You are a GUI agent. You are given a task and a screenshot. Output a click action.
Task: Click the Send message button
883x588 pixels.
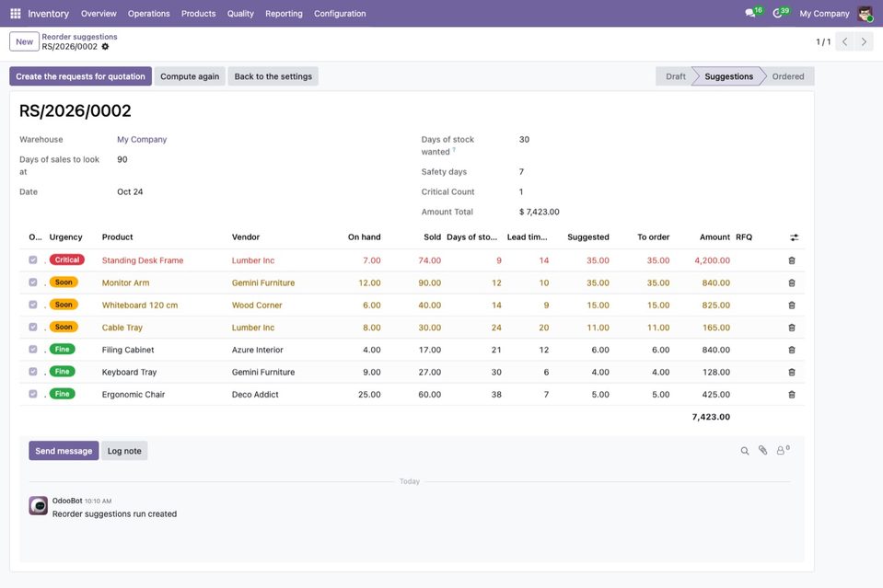64,451
